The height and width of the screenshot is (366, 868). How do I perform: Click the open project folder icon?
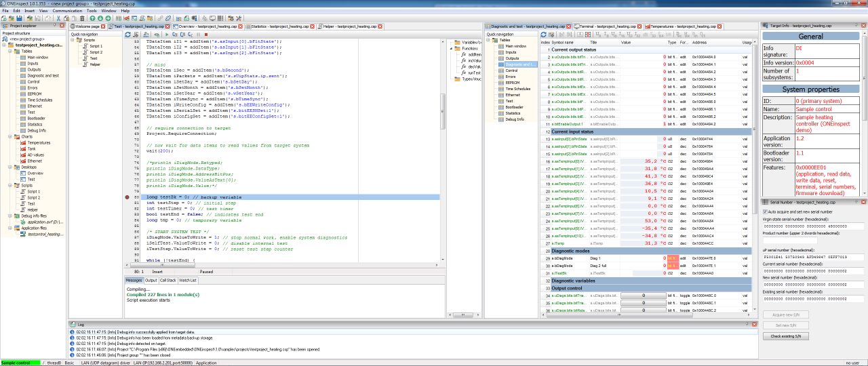click(x=11, y=18)
